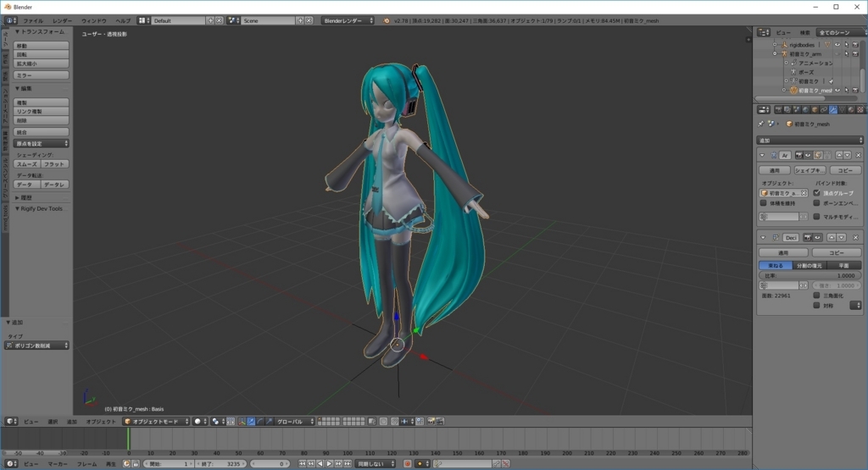
Task: Open the オブジェクトモード mode dropdown
Action: (x=156, y=422)
